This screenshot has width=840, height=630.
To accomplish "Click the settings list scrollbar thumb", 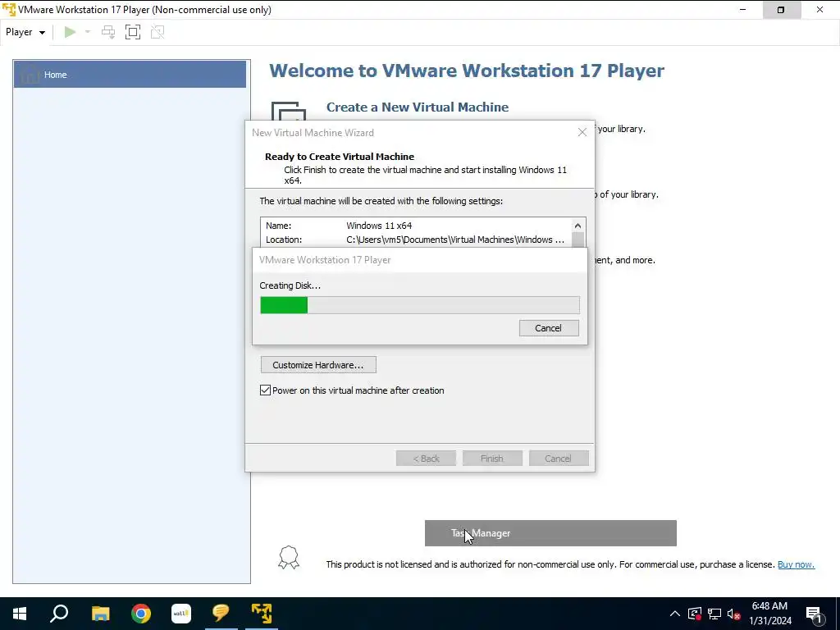I will coord(577,240).
